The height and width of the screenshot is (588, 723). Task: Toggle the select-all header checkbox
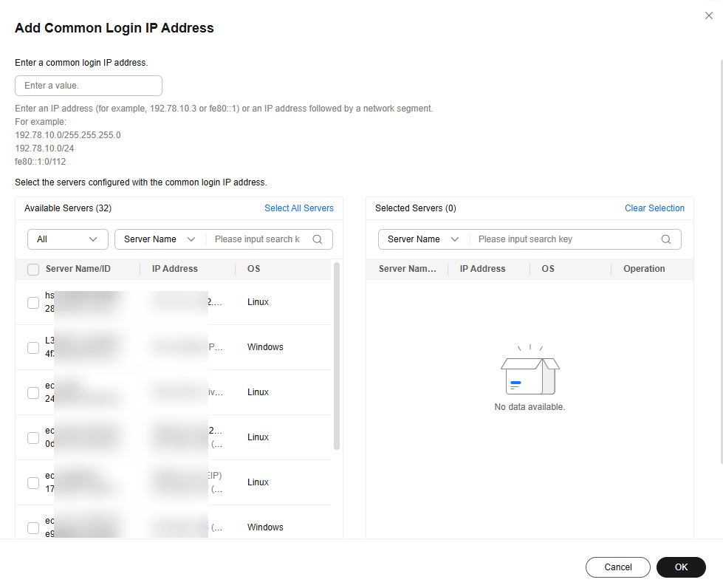[33, 270]
